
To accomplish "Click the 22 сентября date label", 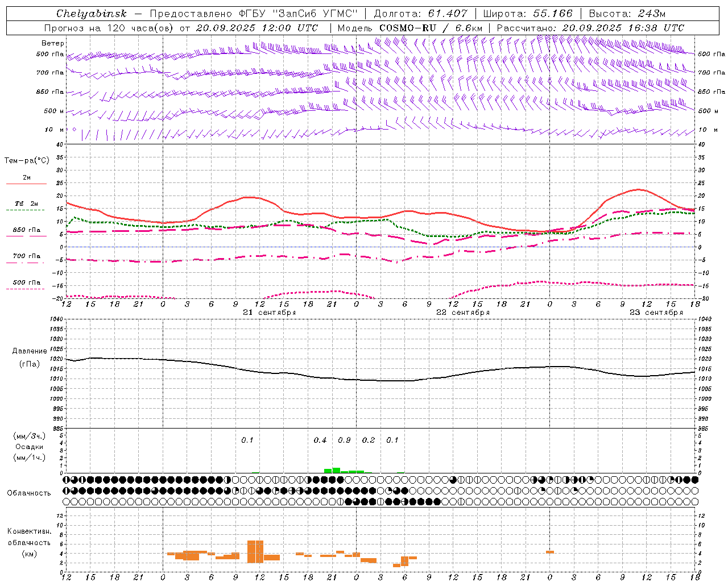I will tap(463, 313).
